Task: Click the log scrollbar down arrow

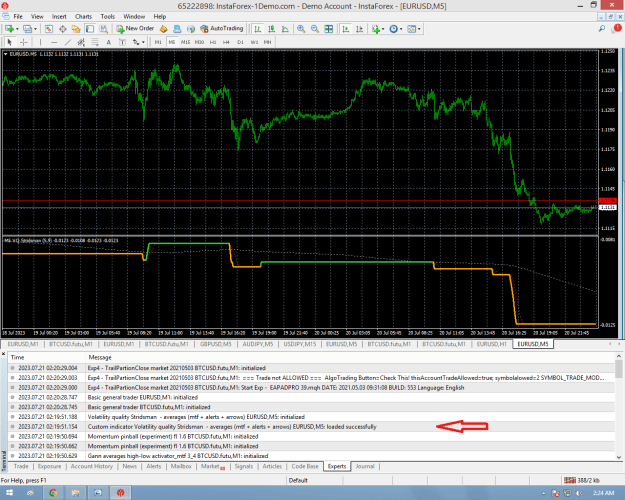Action: click(619, 457)
